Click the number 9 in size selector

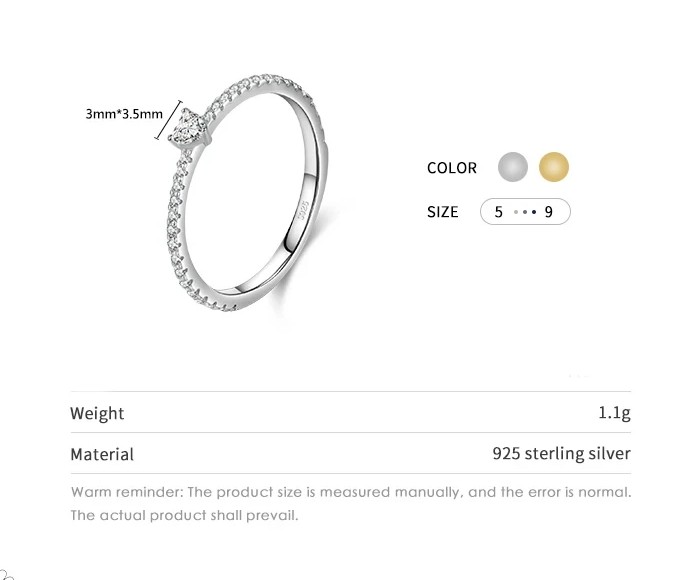pyautogui.click(x=549, y=212)
